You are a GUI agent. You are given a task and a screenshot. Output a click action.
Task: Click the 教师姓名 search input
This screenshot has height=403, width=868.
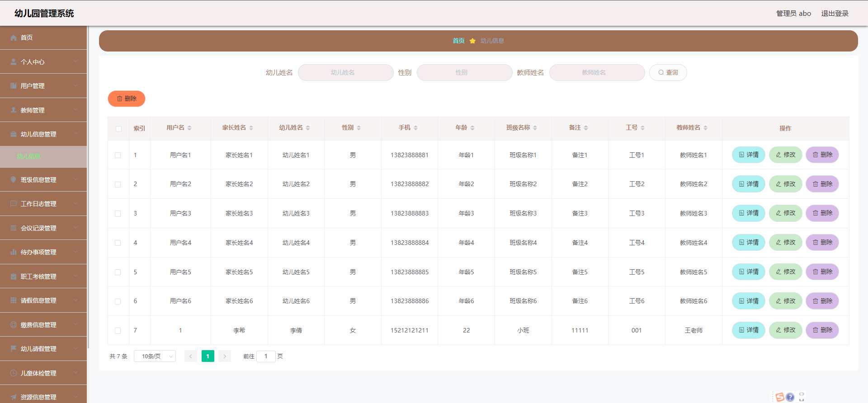(x=597, y=72)
